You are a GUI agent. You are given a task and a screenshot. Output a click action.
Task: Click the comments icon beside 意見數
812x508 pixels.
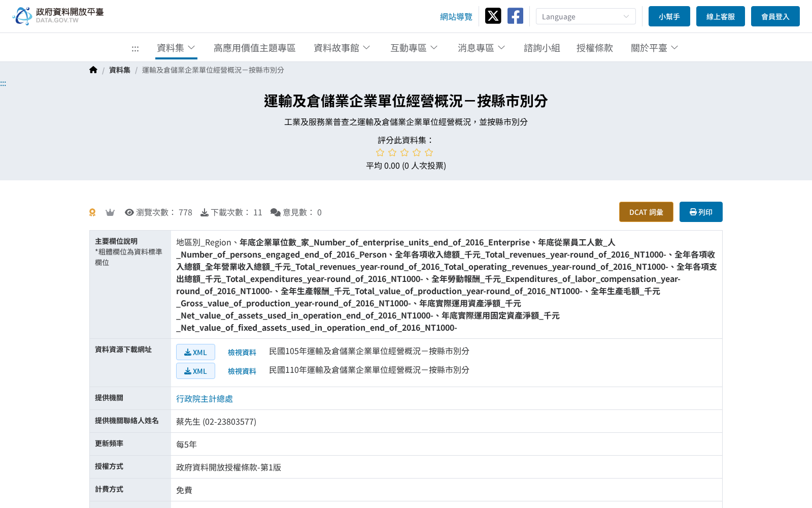click(x=276, y=212)
